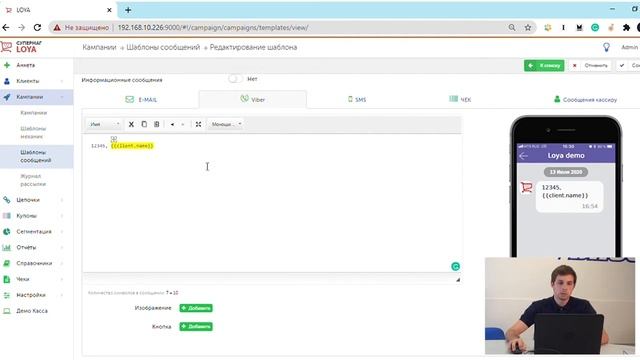
Task: Click the Цепочки chain icon in sidebar
Action: click(x=7, y=200)
